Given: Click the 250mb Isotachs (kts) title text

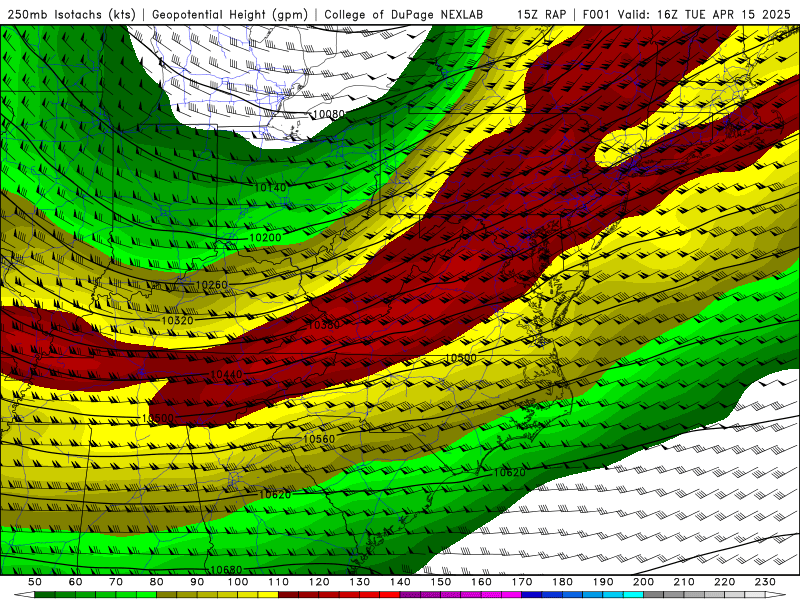Looking at the screenshot, I should 71,14.
